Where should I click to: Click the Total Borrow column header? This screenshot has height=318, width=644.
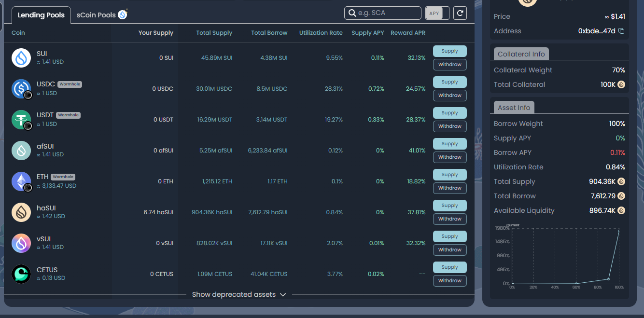[269, 33]
